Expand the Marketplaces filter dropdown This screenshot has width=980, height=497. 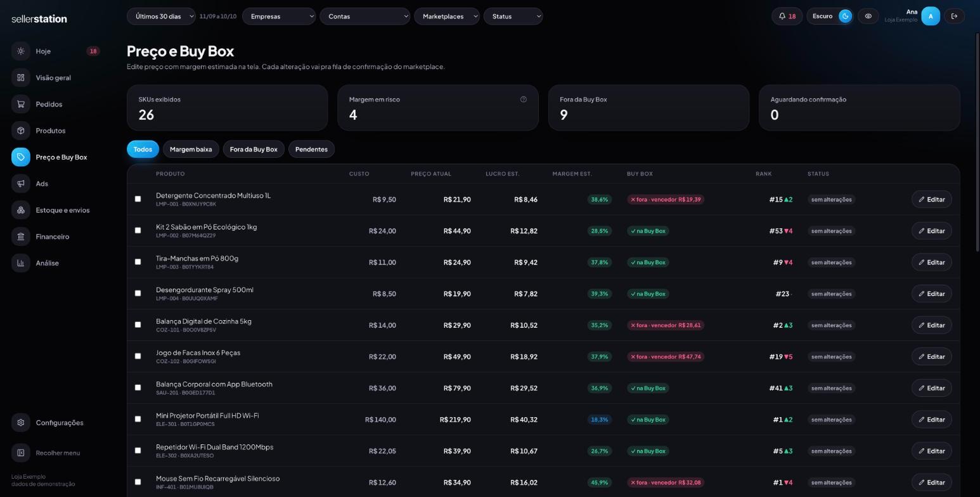click(447, 16)
